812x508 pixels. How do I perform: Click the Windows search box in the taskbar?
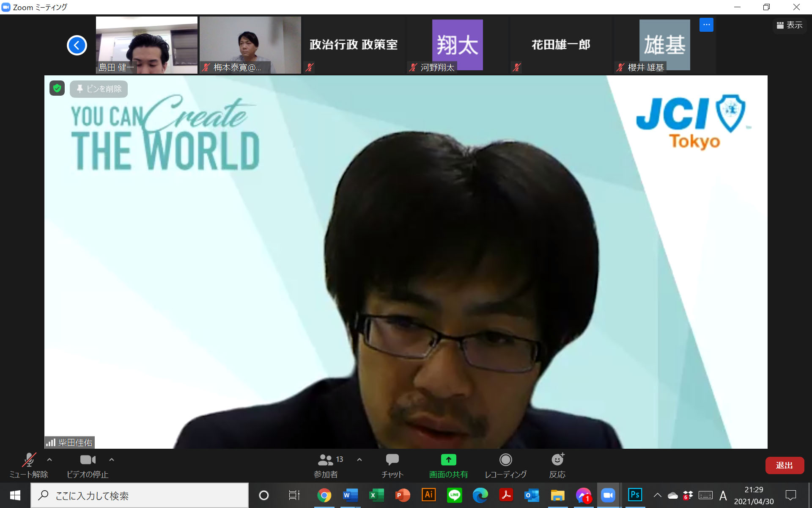[x=140, y=495]
